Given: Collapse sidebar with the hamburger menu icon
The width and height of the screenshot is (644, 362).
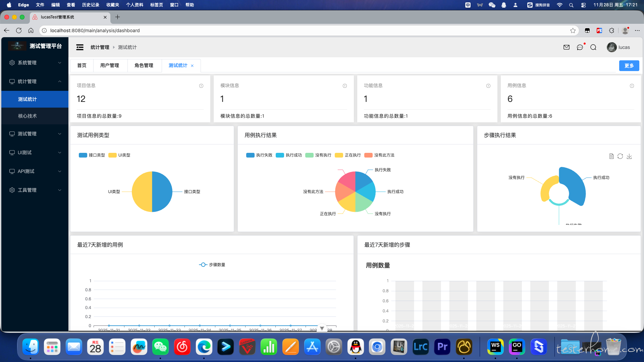Looking at the screenshot, I should [79, 47].
